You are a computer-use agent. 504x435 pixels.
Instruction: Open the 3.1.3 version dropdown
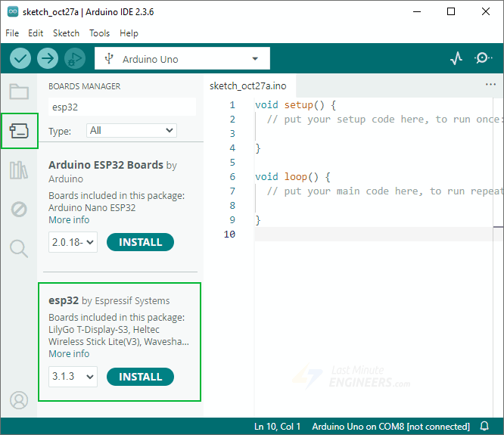(73, 377)
